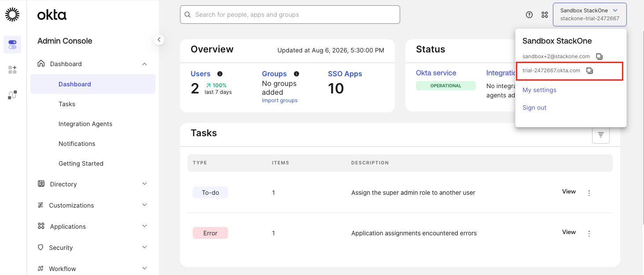Image resolution: width=644 pixels, height=275 pixels.
Task: Open the workflow connector icon in the left rail
Action: pos(12,95)
